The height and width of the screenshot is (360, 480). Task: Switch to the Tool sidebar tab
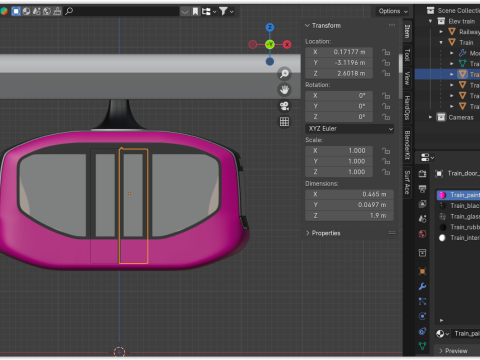407,55
